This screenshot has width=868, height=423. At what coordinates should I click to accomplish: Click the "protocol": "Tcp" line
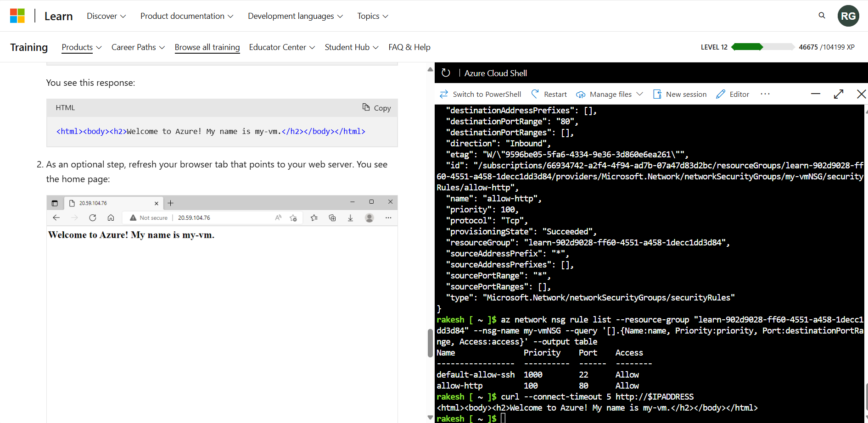pos(487,221)
